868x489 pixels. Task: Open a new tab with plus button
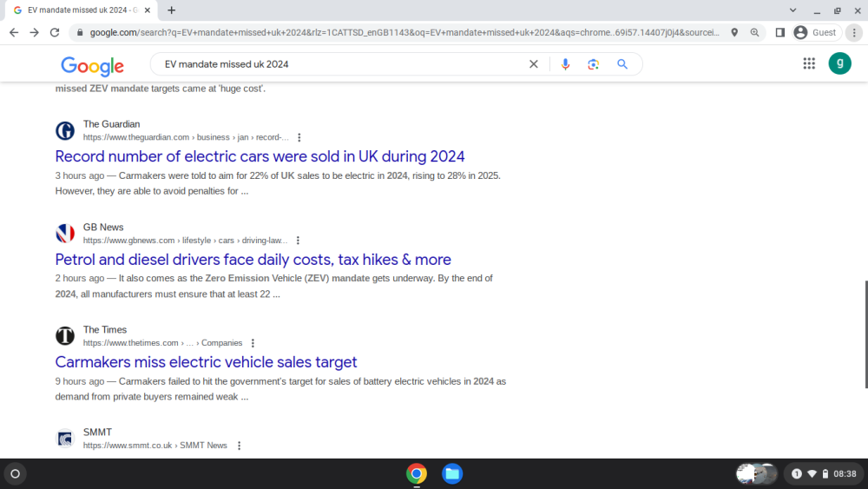[x=172, y=10]
